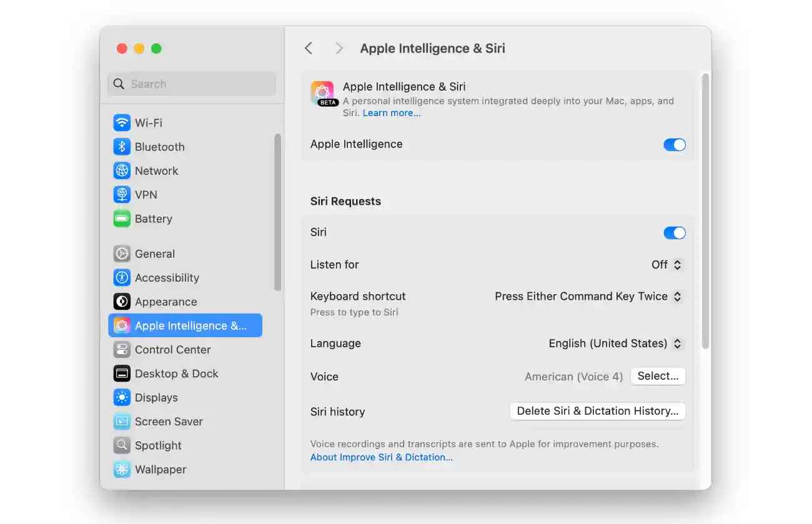Click the Accessibility icon
The height and width of the screenshot is (524, 812).
coord(122,278)
